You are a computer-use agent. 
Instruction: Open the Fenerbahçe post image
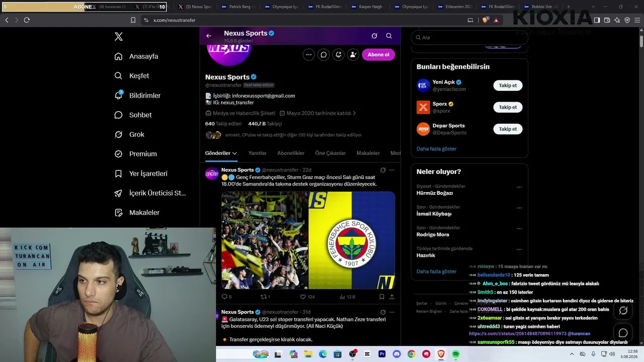tap(308, 240)
